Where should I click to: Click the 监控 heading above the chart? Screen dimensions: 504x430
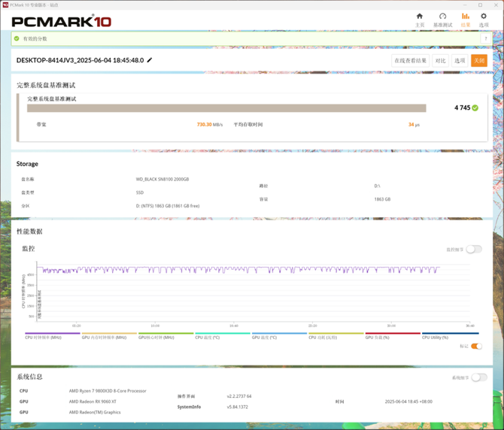pos(29,249)
